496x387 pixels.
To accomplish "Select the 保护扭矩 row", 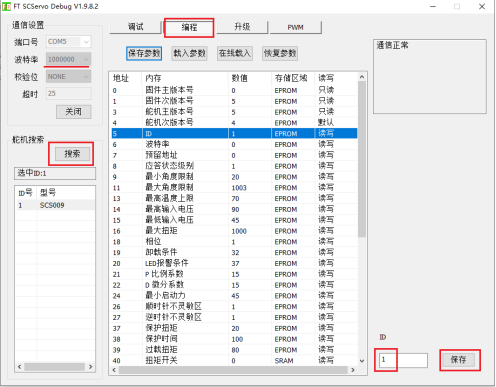I will (x=234, y=328).
